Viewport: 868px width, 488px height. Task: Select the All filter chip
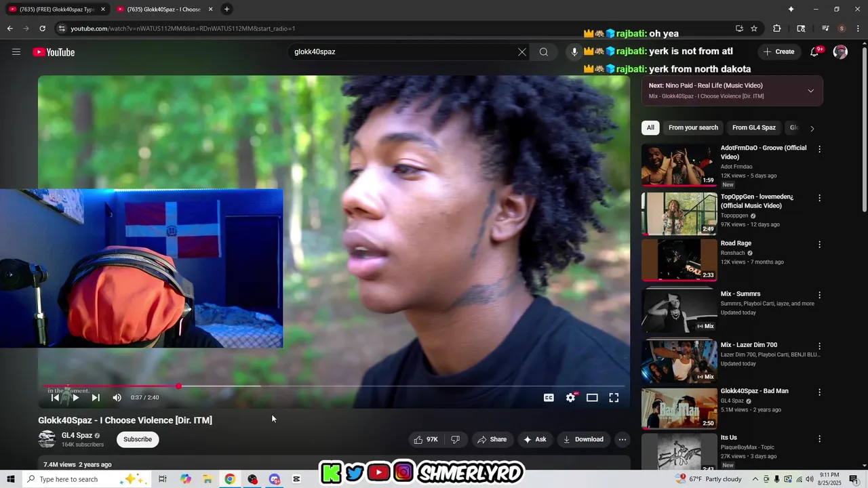click(x=650, y=127)
